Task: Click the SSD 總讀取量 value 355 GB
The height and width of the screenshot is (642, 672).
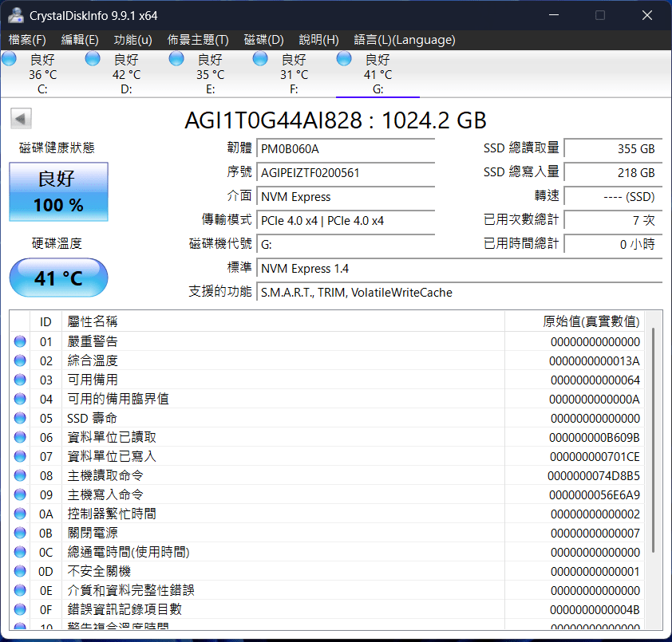Action: (x=613, y=149)
